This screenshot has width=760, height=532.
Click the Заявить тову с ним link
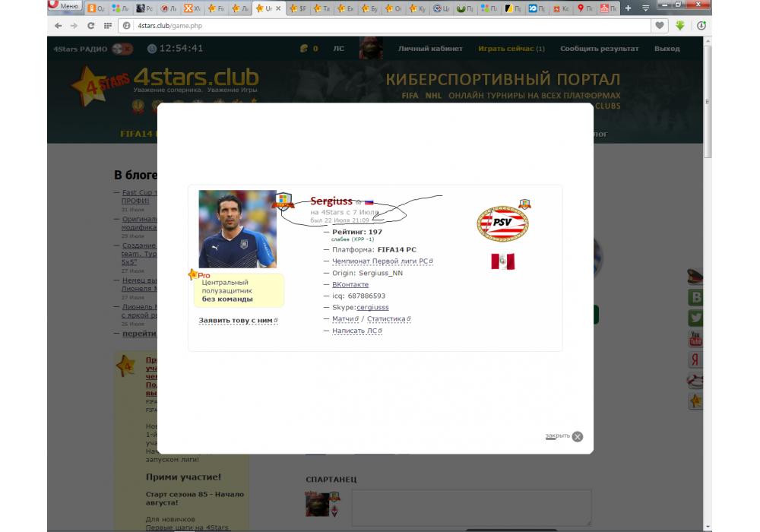(237, 321)
